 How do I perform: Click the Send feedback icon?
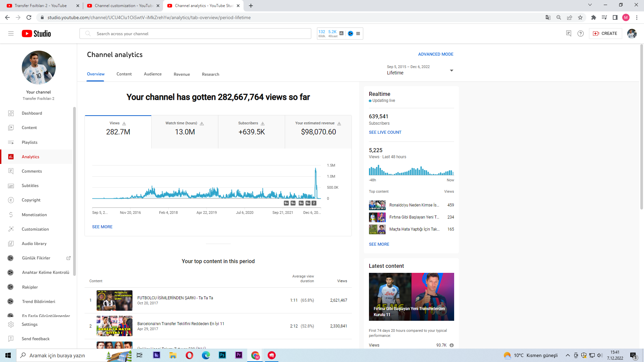(x=11, y=339)
